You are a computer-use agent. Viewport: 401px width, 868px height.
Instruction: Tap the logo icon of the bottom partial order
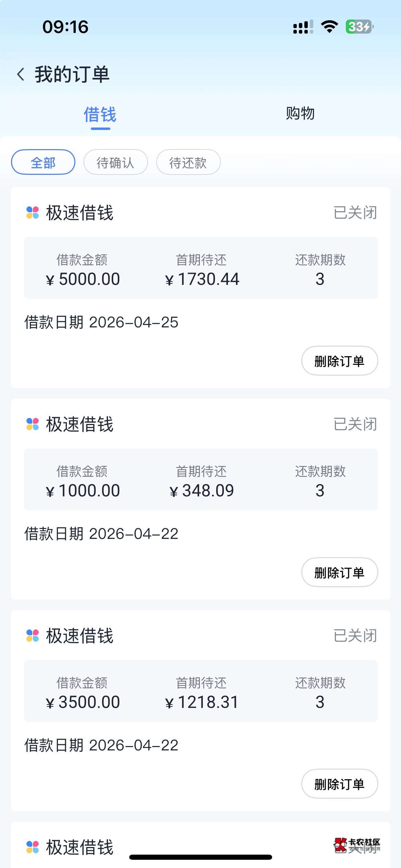33,847
